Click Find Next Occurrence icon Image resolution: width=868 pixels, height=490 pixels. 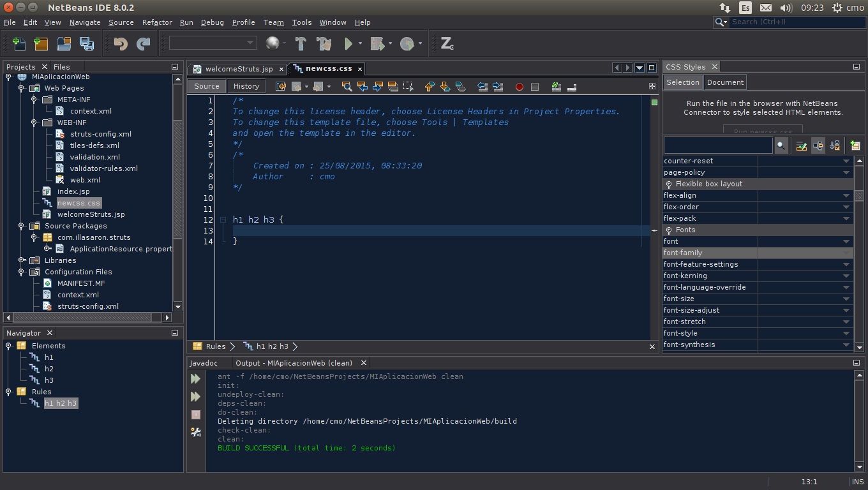[378, 86]
